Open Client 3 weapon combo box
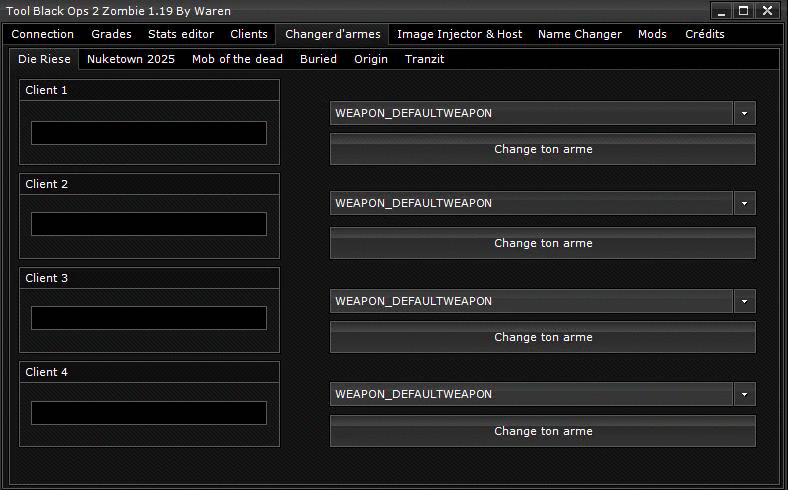 543,301
